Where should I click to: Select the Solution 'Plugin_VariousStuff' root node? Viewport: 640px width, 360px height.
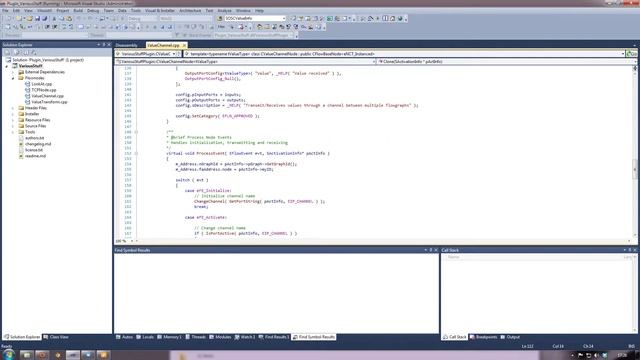pos(48,60)
